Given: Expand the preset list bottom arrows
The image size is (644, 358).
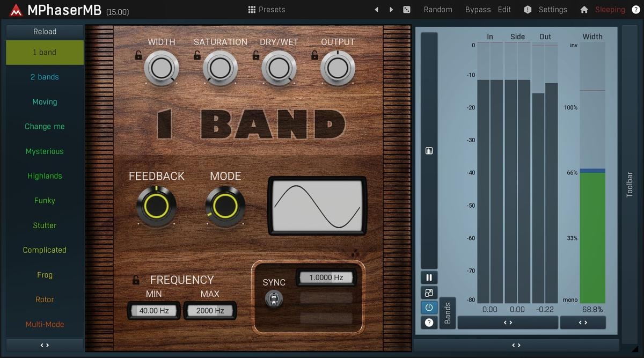Looking at the screenshot, I should (45, 345).
